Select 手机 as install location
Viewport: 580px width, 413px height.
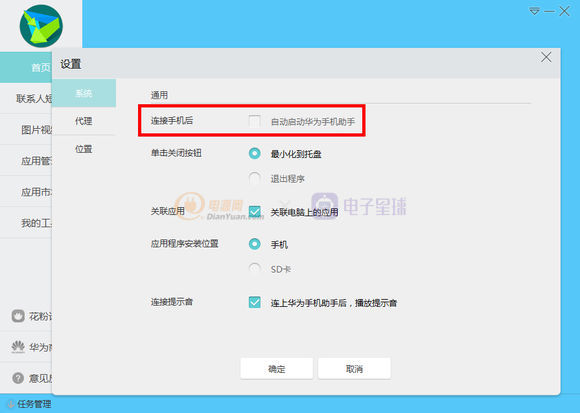pyautogui.click(x=254, y=244)
